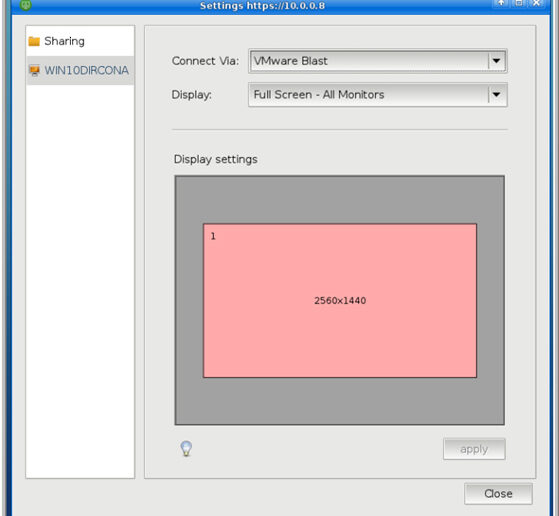559x516 pixels.
Task: Select monitor 1 in display layout
Action: [x=340, y=301]
